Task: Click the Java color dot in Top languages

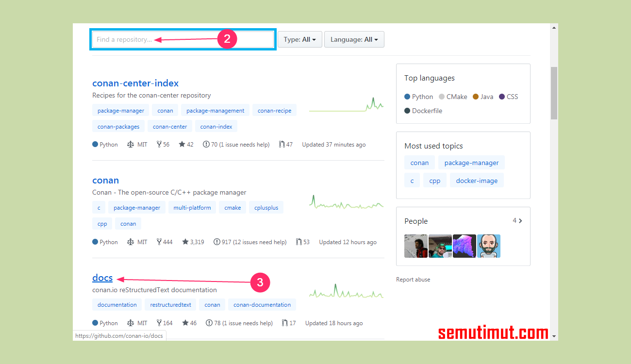Action: coord(475,96)
